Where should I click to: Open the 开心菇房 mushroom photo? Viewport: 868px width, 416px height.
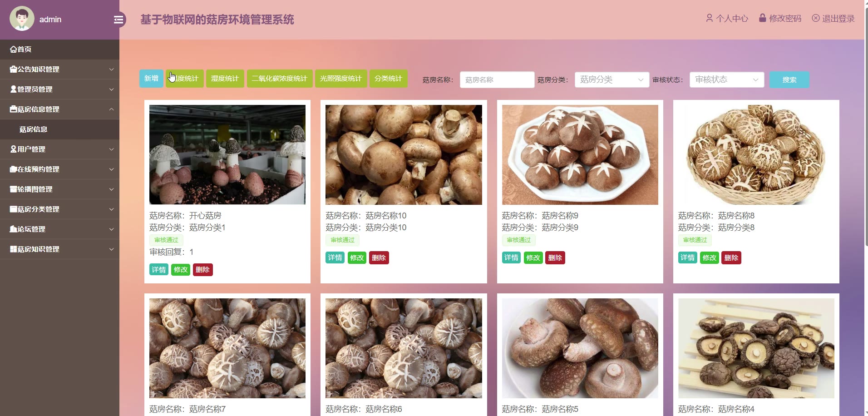[x=227, y=155]
